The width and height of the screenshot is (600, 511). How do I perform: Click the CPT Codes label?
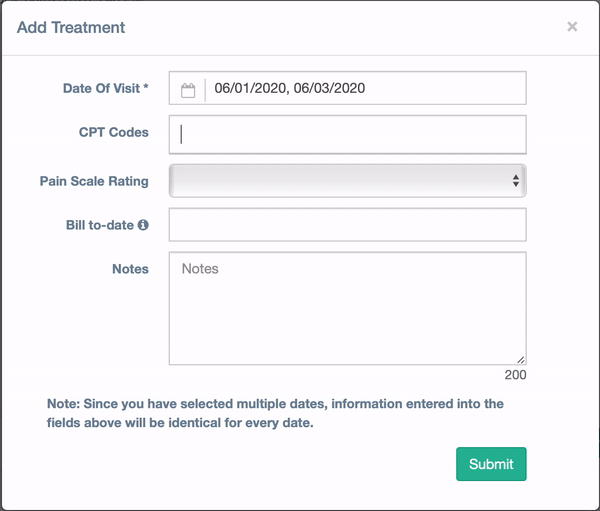[114, 132]
